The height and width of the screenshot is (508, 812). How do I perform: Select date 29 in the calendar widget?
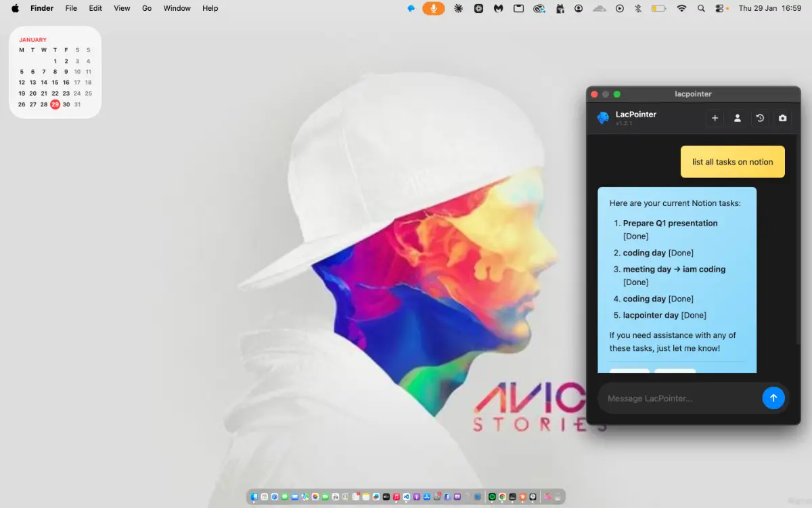click(x=55, y=104)
